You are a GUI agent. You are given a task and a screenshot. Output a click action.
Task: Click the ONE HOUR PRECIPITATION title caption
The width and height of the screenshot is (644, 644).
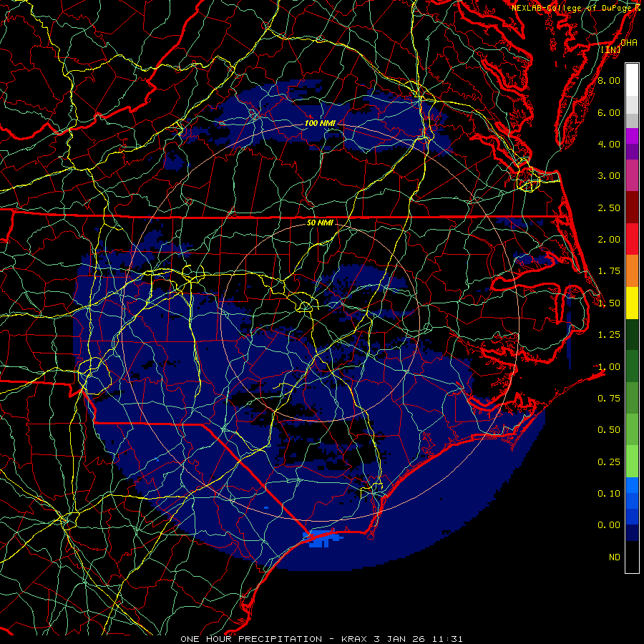(321, 639)
